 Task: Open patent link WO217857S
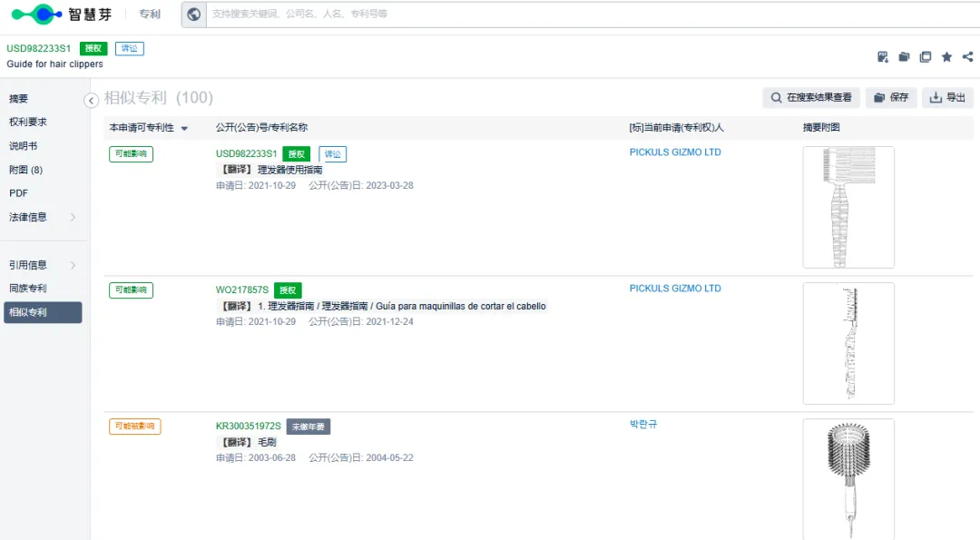point(242,290)
